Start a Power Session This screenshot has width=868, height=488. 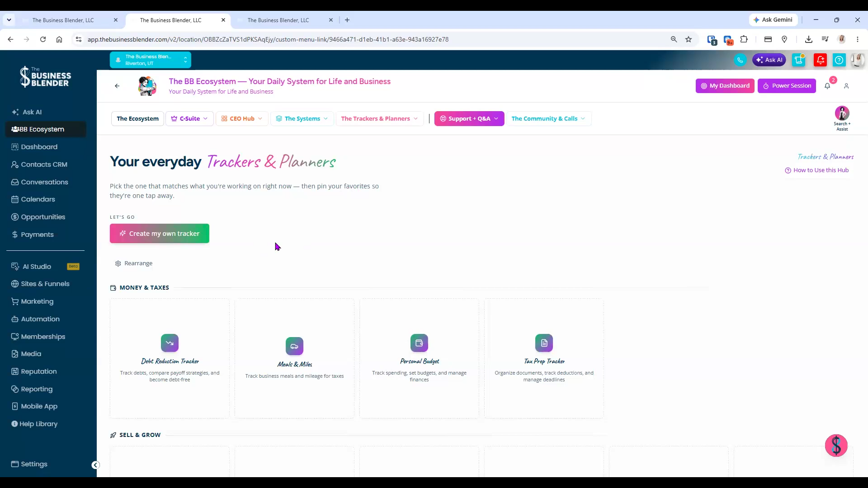[787, 86]
